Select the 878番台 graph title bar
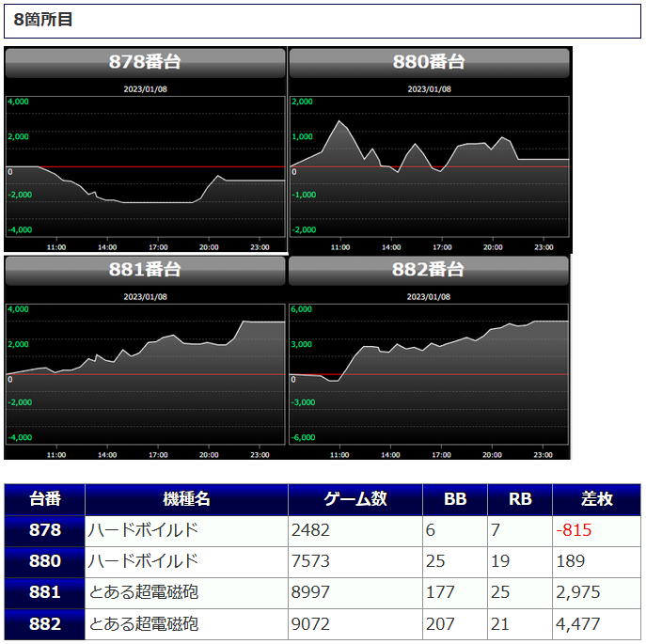The image size is (646, 644). [145, 63]
